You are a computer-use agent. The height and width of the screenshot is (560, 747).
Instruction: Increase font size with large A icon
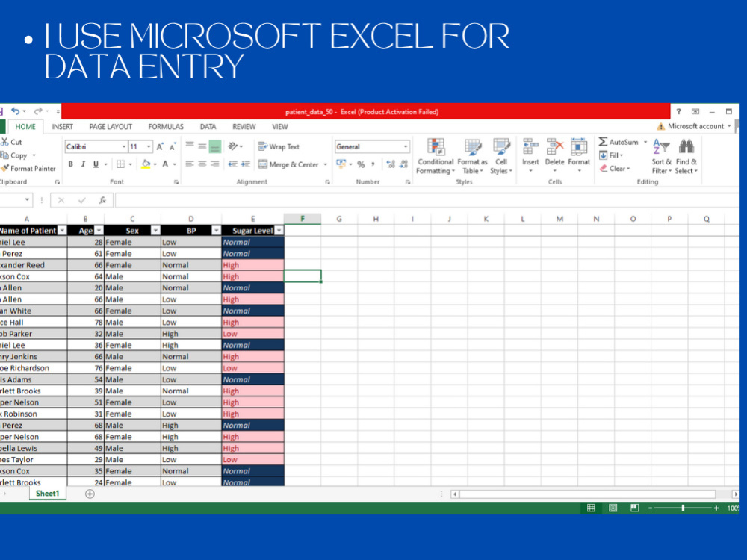pos(160,146)
